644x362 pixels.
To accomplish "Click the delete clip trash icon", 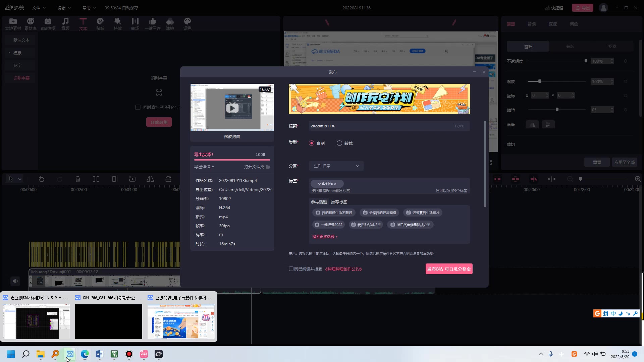I will [x=77, y=179].
